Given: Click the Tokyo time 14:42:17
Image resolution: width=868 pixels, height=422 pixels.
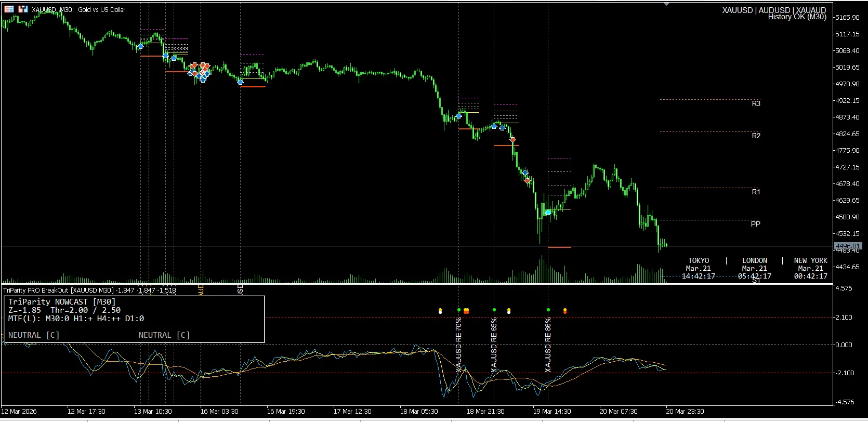Looking at the screenshot, I should pyautogui.click(x=699, y=276).
